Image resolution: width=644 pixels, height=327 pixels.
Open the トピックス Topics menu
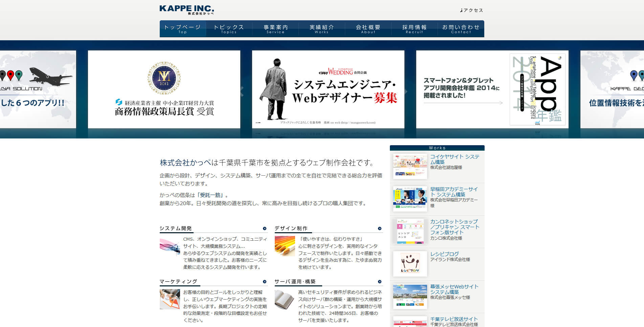tap(229, 29)
